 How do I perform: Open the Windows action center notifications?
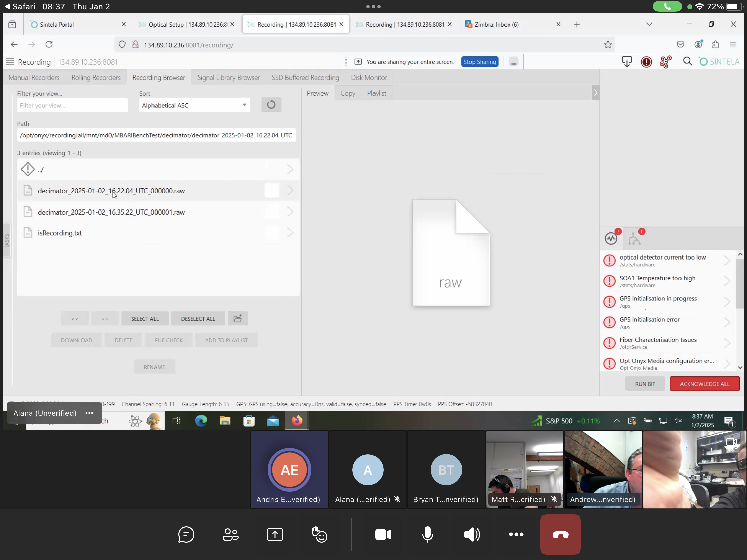pyautogui.click(x=729, y=421)
